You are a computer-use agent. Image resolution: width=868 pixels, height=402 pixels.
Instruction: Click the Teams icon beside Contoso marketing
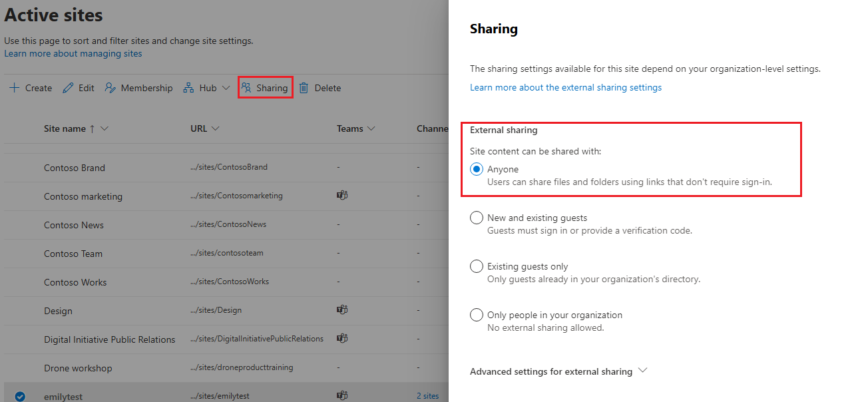342,195
